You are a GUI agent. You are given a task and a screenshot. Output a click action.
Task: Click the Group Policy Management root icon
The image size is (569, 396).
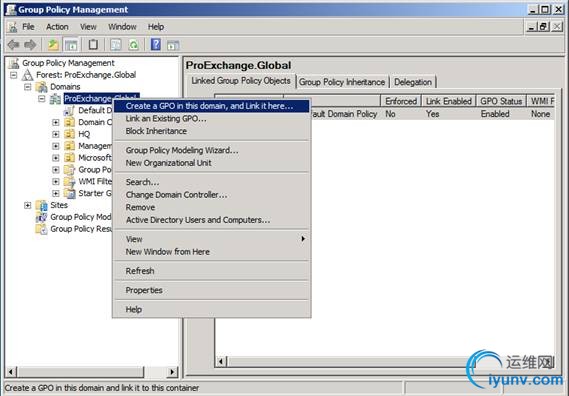[14, 63]
